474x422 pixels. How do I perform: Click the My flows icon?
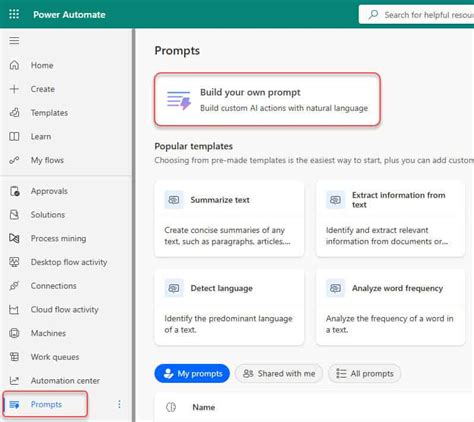14,160
